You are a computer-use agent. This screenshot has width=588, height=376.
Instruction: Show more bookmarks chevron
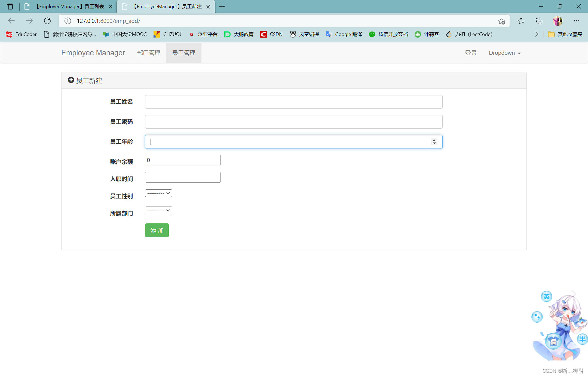point(537,34)
